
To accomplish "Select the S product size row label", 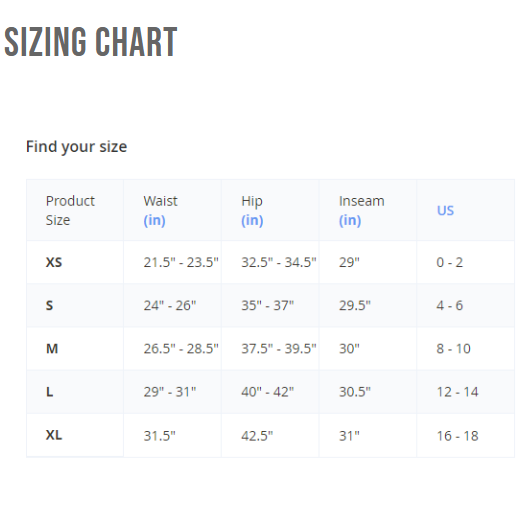I will pyautogui.click(x=49, y=305).
